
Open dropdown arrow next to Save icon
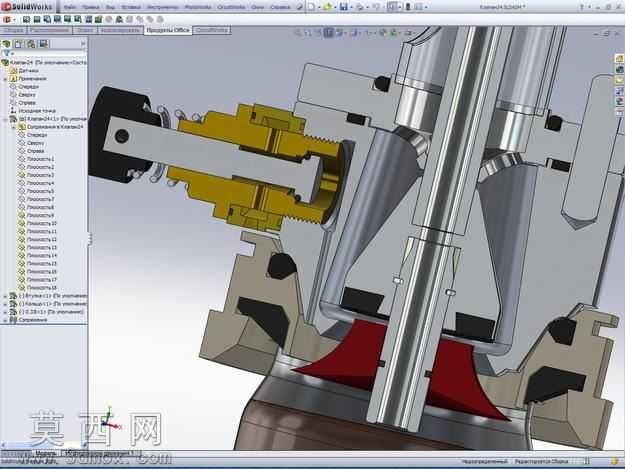pyautogui.click(x=351, y=7)
